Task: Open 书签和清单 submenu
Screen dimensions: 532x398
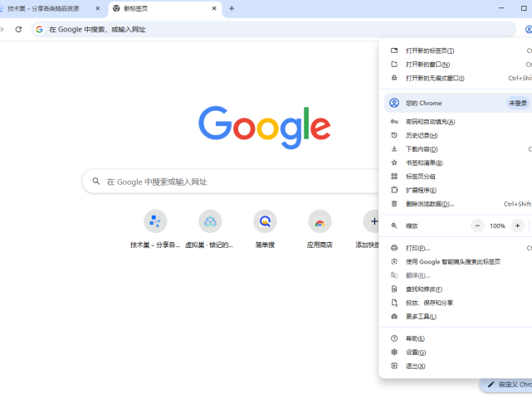Action: [x=456, y=163]
